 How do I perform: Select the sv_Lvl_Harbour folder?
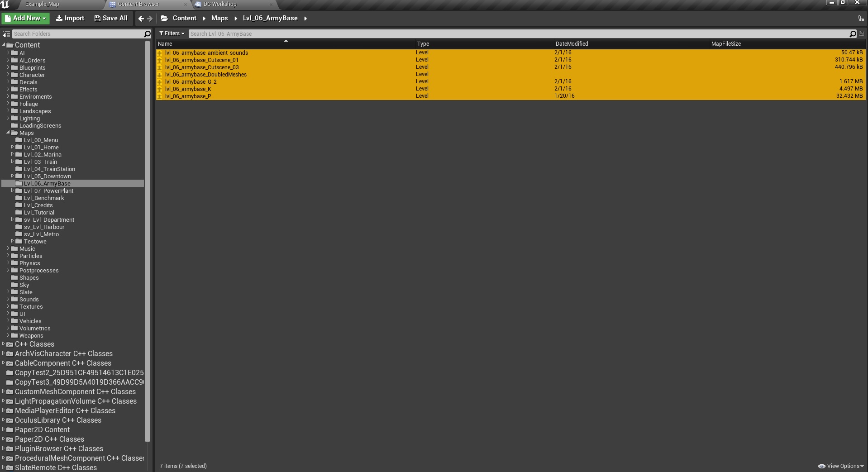point(44,227)
